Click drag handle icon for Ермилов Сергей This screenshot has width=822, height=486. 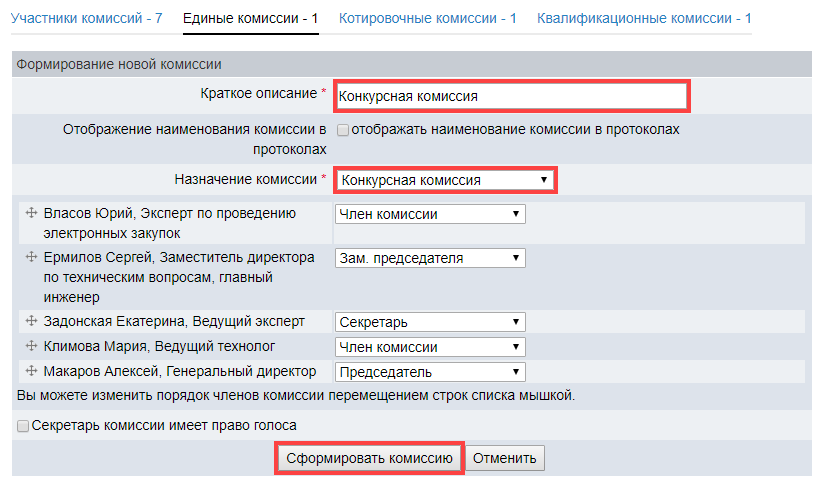click(x=31, y=258)
